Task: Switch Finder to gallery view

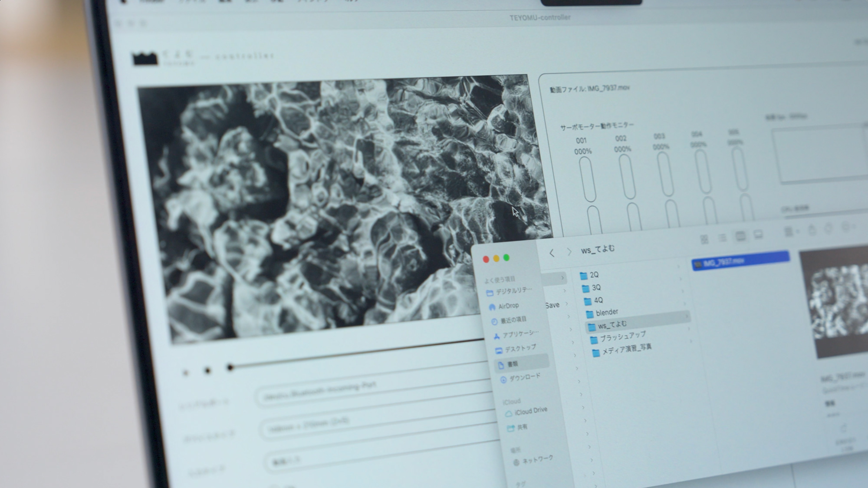Action: tap(758, 235)
